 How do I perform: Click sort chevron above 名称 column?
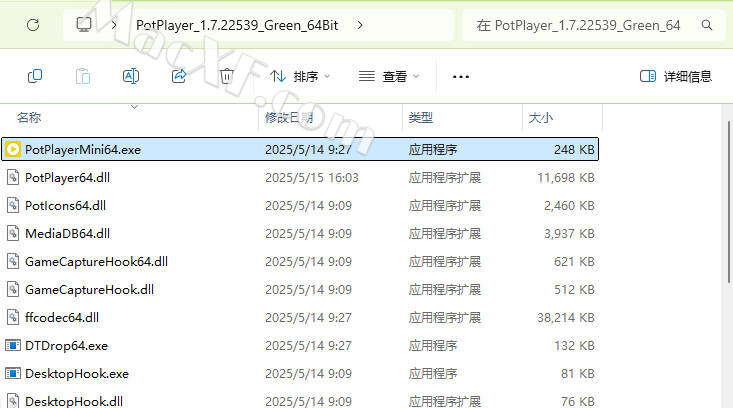pos(134,107)
